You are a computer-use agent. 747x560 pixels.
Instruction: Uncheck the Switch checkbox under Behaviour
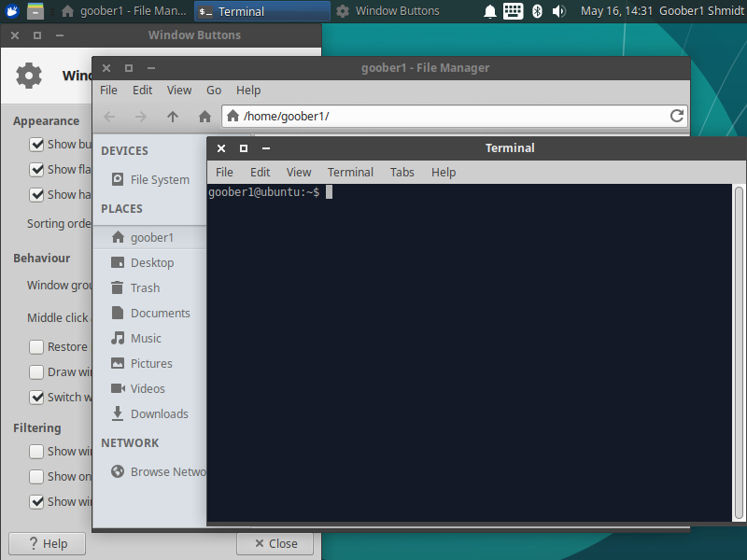point(37,398)
